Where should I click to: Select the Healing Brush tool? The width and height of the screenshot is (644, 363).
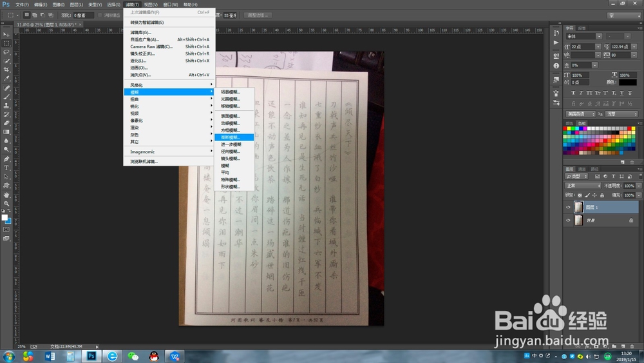click(x=6, y=88)
